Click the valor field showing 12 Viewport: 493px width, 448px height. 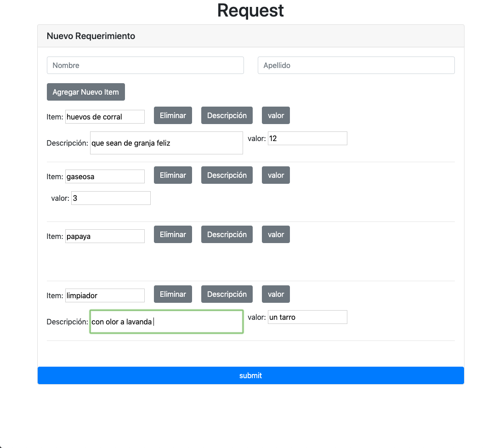[307, 138]
